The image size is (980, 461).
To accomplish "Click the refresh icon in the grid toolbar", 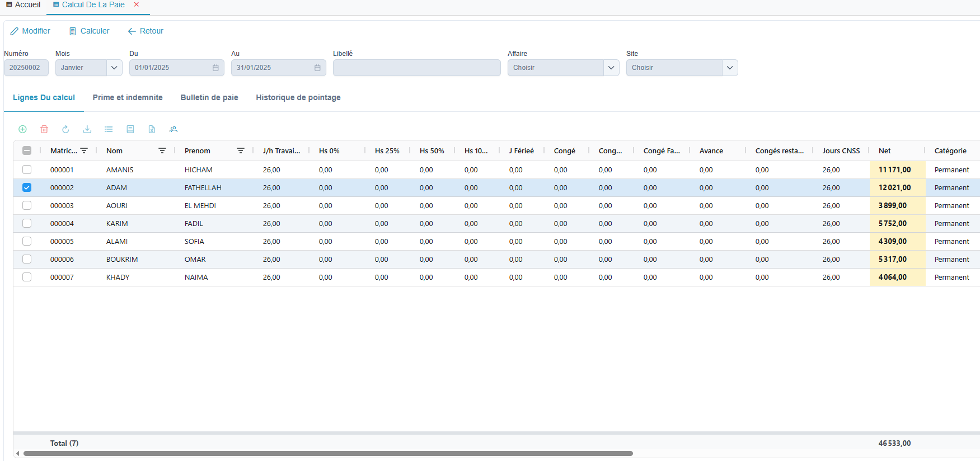I will point(65,129).
